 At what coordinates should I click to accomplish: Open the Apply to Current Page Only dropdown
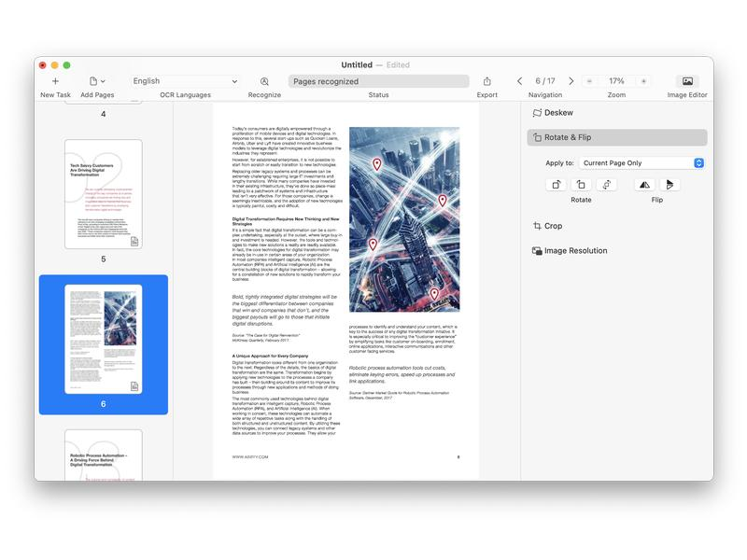pyautogui.click(x=641, y=162)
